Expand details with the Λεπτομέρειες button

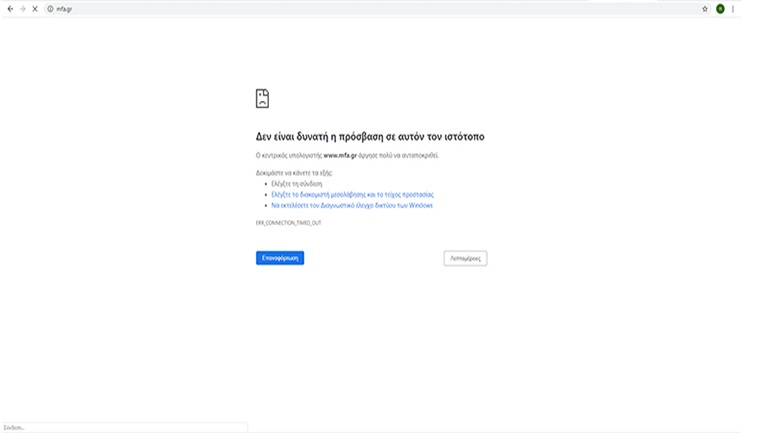pyautogui.click(x=465, y=258)
